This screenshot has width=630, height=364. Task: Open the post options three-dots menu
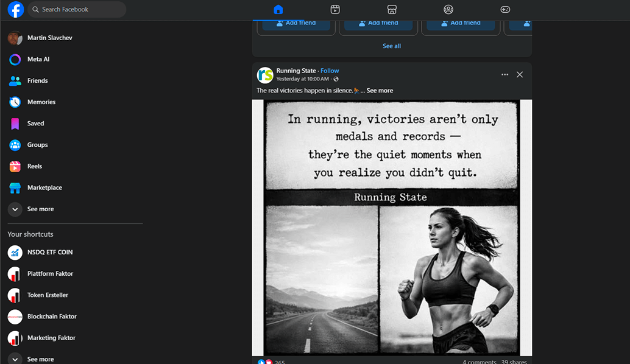click(x=504, y=74)
